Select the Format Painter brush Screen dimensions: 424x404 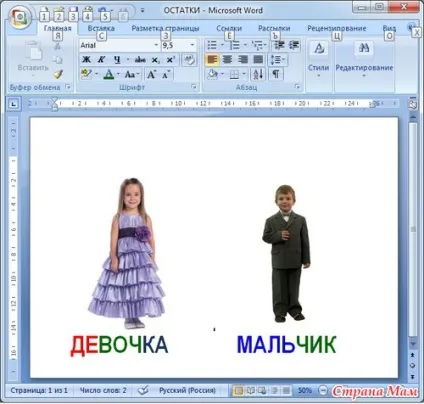coord(58,74)
